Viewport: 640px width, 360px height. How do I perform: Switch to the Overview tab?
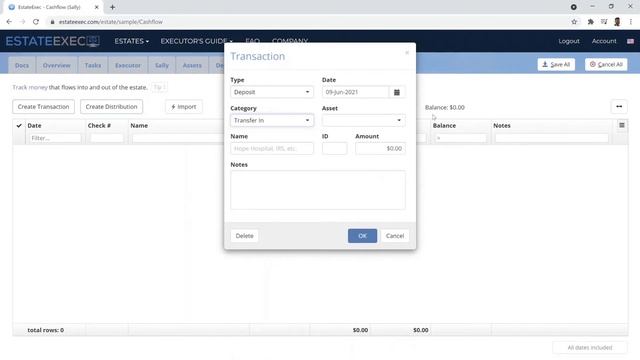point(57,65)
